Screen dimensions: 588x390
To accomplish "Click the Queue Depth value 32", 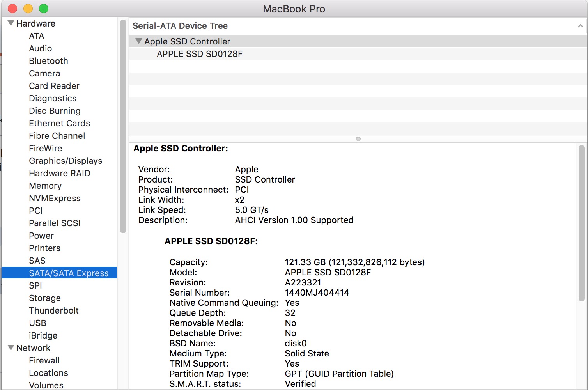I will pyautogui.click(x=290, y=313).
